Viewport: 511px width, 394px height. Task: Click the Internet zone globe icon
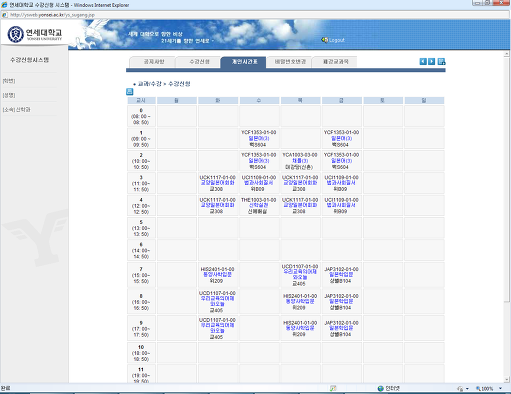[381, 388]
